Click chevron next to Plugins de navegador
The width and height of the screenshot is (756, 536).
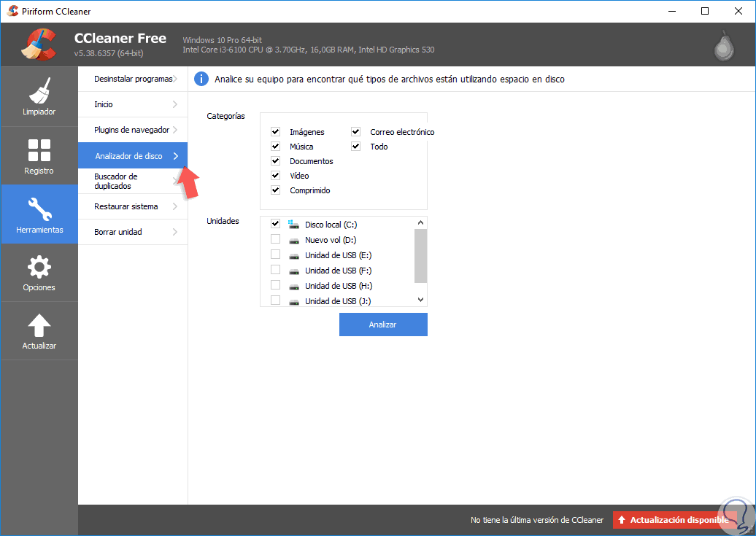(175, 130)
